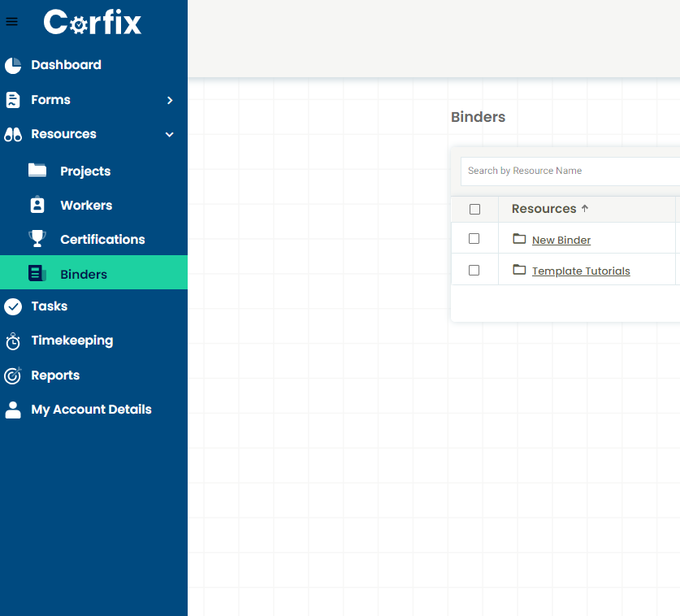Click the Forms document icon
The image size is (680, 616).
coord(13,100)
